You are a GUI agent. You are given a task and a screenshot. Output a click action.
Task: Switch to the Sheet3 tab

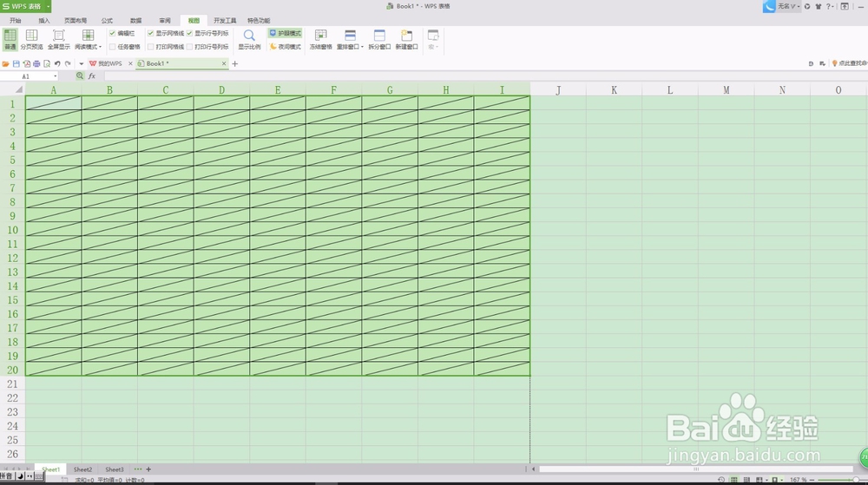point(114,469)
